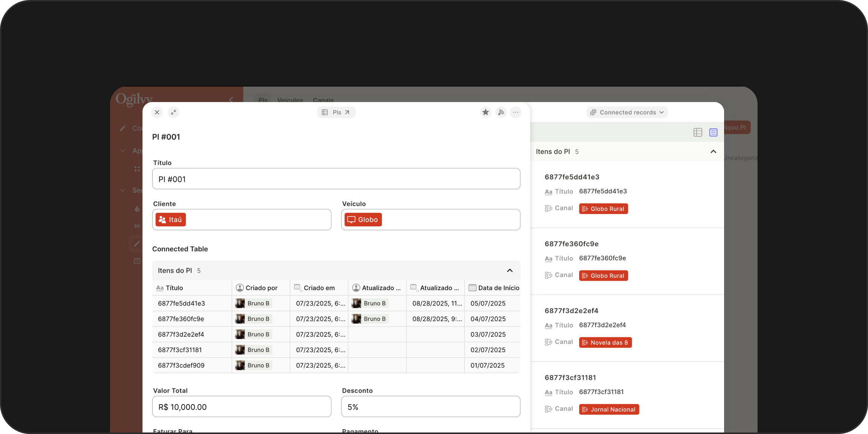Switch connected records to list view
Image resolution: width=868 pixels, height=434 pixels.
[x=713, y=132]
